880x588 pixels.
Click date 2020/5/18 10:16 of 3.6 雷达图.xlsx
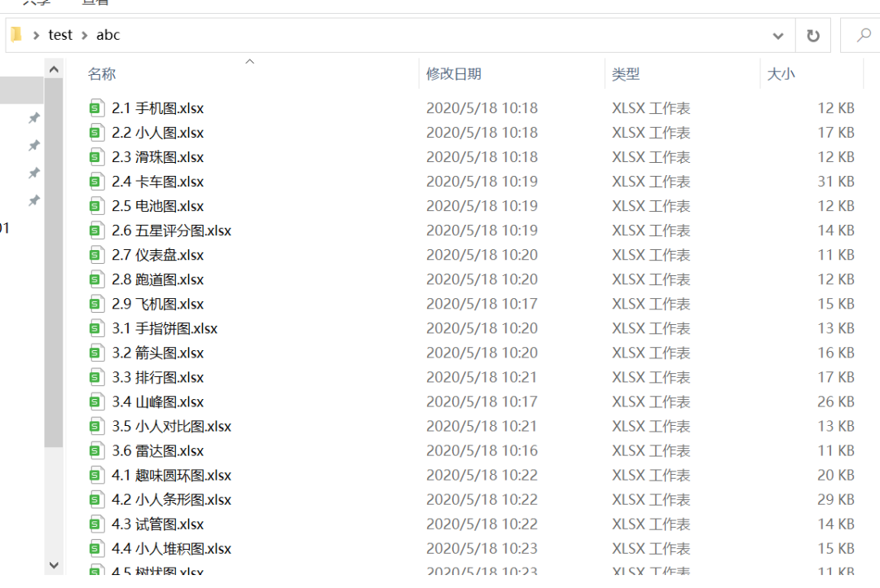coord(482,450)
